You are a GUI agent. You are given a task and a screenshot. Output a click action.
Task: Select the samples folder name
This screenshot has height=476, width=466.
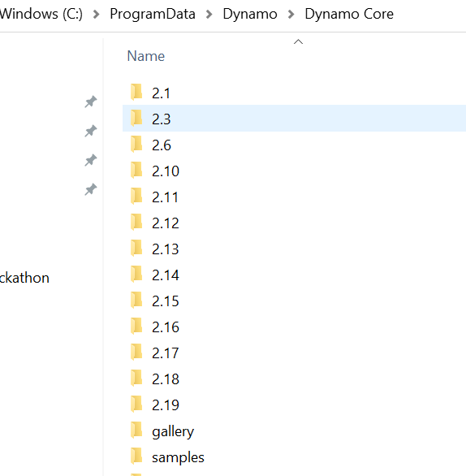(x=178, y=458)
